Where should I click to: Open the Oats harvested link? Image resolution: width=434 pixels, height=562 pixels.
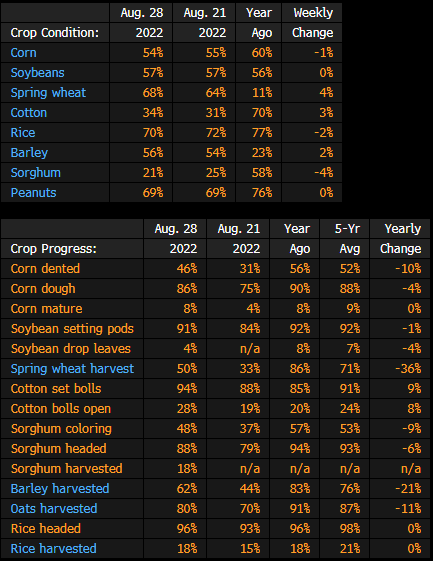point(54,509)
